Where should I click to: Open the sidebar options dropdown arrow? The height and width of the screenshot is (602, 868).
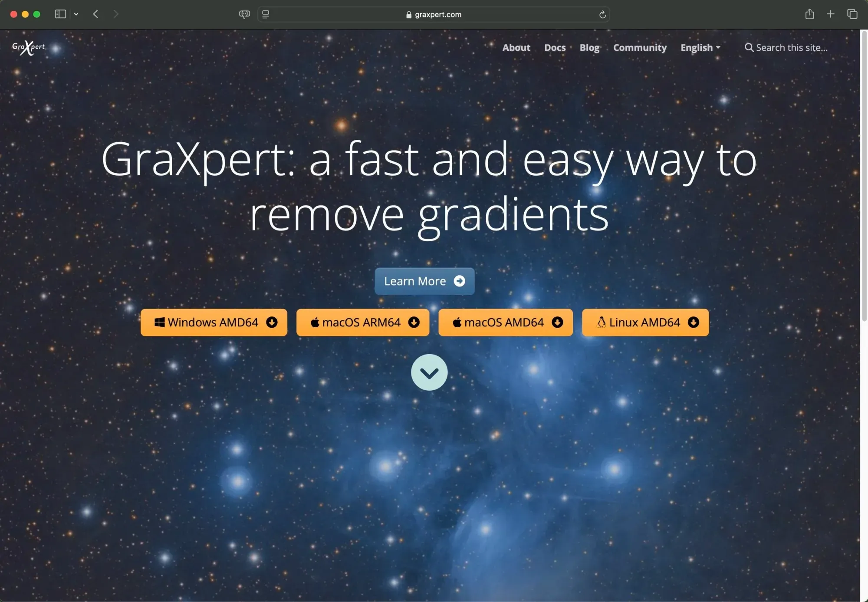coord(76,14)
